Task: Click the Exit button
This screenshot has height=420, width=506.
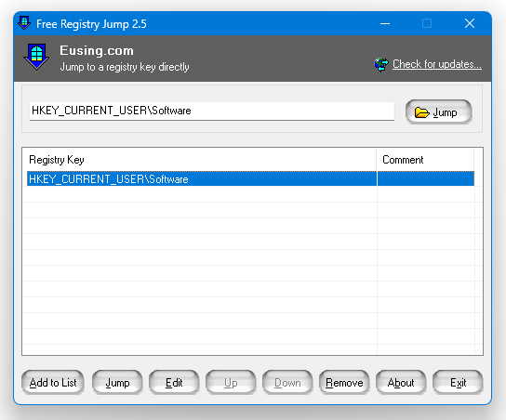Action: pyautogui.click(x=458, y=382)
